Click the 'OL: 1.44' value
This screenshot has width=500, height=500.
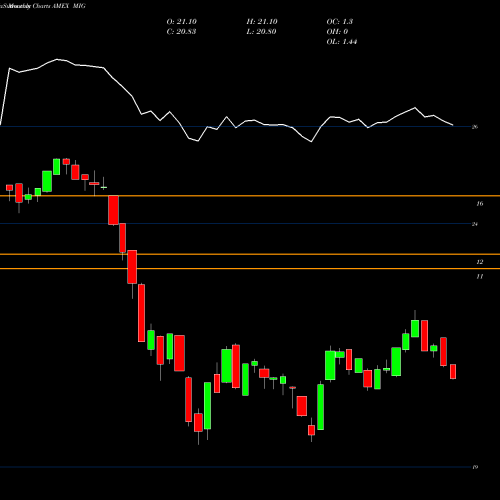(x=342, y=42)
